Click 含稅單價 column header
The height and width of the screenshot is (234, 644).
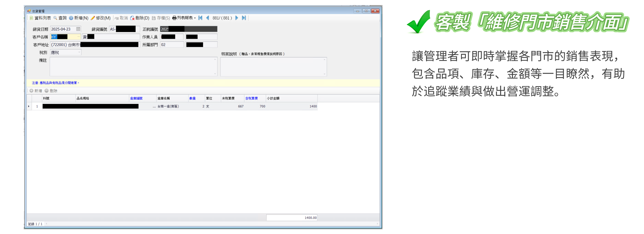click(251, 98)
